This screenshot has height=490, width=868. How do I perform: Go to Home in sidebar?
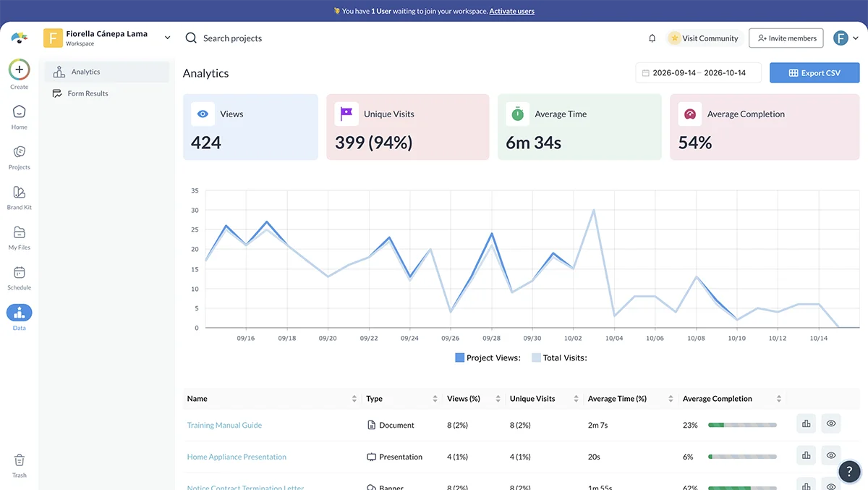tap(20, 116)
